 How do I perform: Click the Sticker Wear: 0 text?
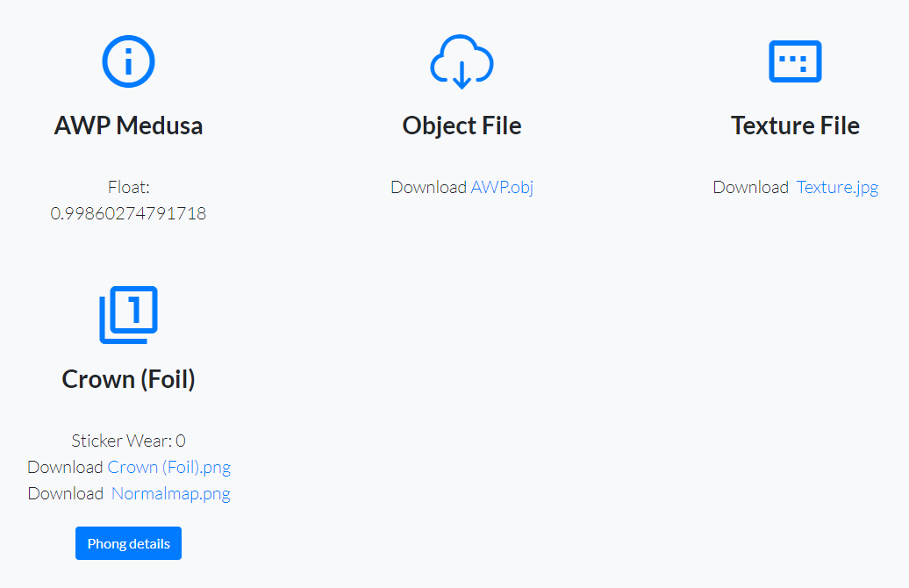(x=128, y=441)
